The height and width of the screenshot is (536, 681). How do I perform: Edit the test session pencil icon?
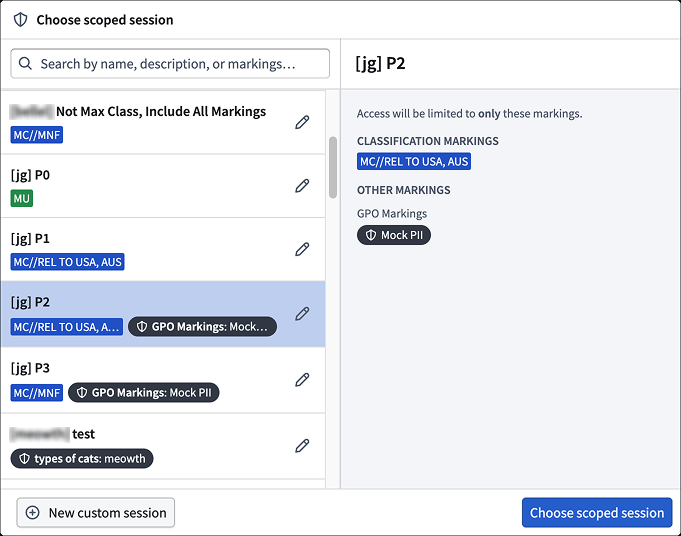(x=302, y=445)
